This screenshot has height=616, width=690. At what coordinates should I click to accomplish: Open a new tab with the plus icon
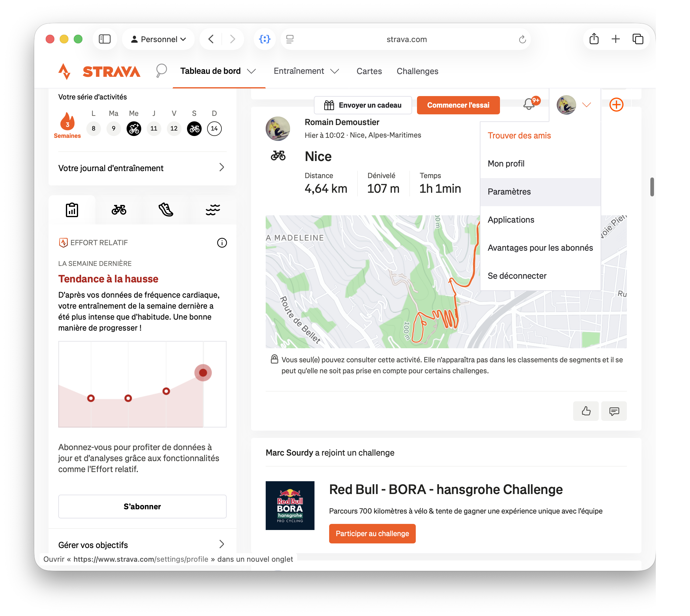(x=616, y=39)
